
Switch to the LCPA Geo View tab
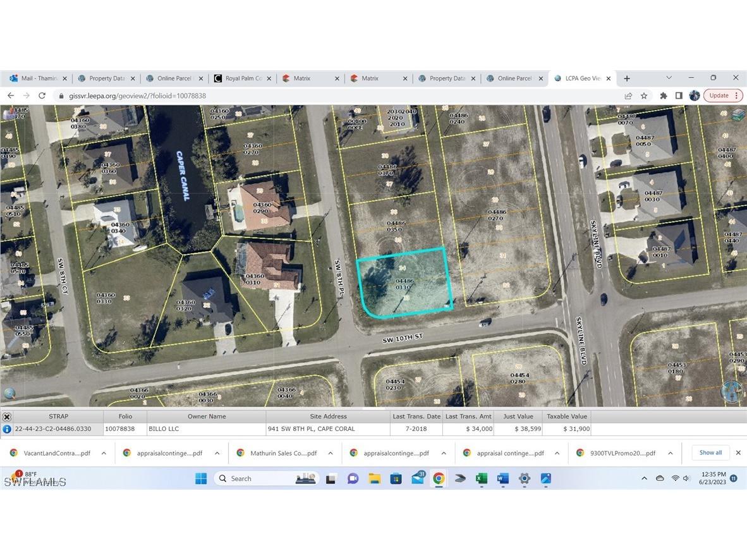pyautogui.click(x=579, y=78)
